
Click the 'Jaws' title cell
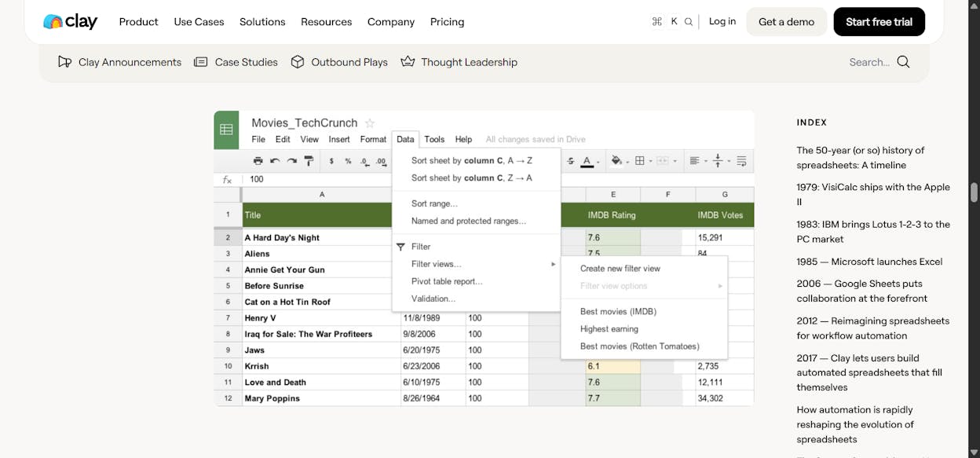point(321,350)
